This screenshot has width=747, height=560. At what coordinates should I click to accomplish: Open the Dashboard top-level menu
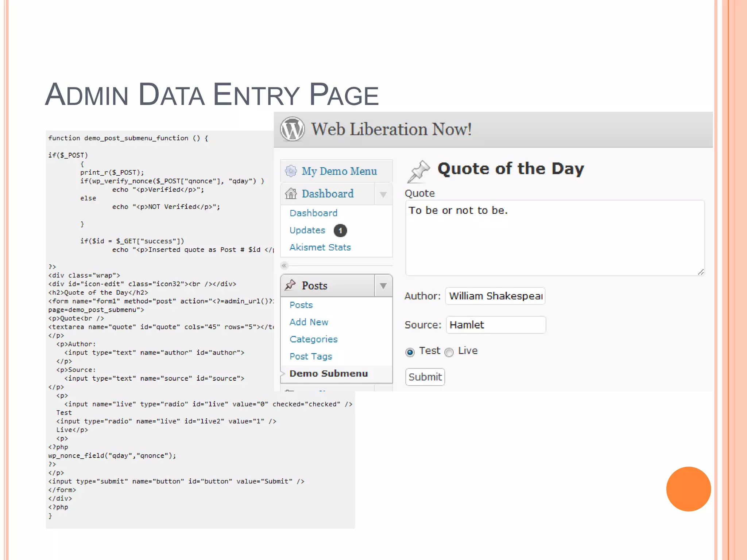coord(328,194)
